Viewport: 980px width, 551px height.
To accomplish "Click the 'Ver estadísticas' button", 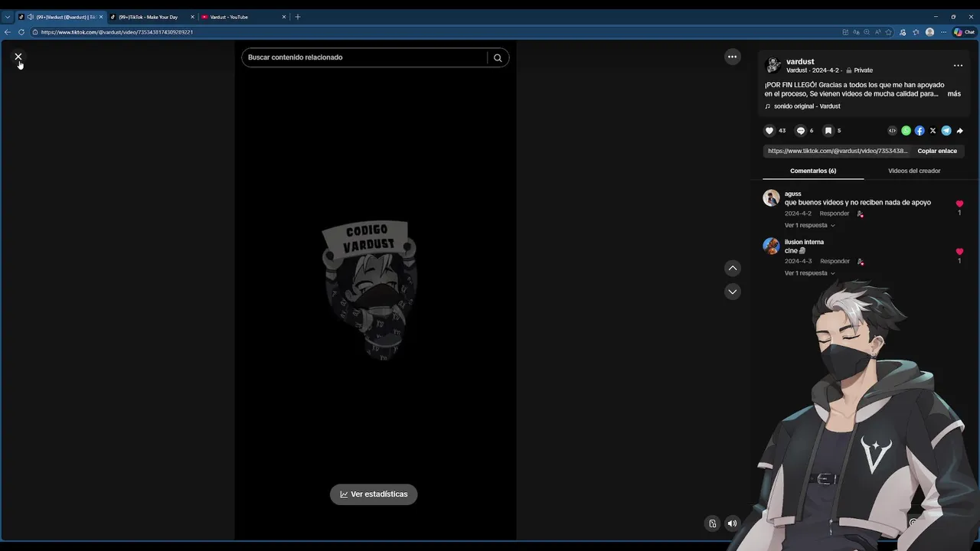I will point(374,494).
